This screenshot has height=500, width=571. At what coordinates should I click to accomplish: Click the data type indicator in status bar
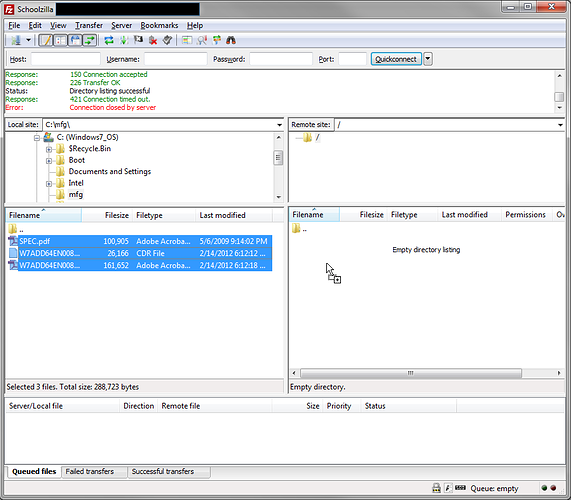(x=460, y=488)
